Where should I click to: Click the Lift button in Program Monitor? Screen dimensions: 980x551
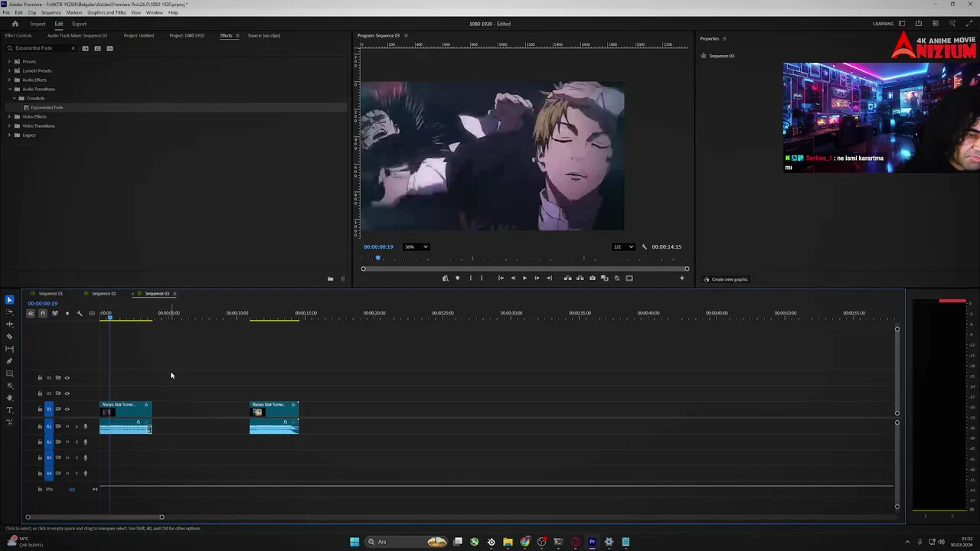[x=567, y=278]
